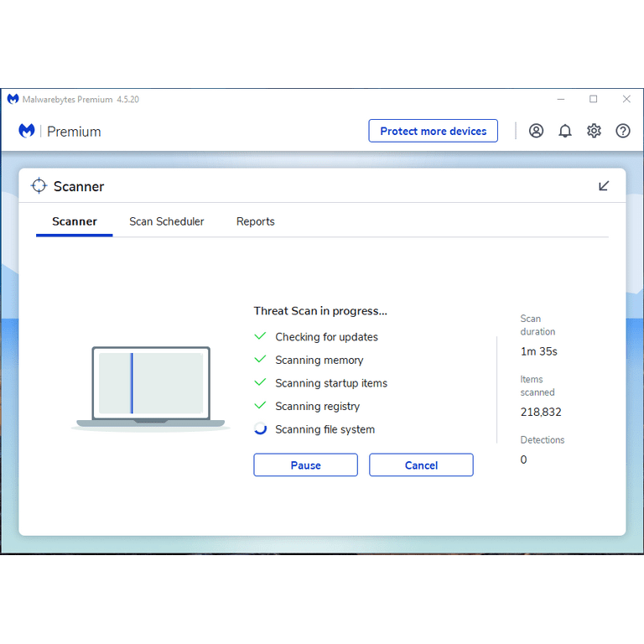The width and height of the screenshot is (644, 644).
Task: Open settings via the gear icon
Action: point(594,131)
